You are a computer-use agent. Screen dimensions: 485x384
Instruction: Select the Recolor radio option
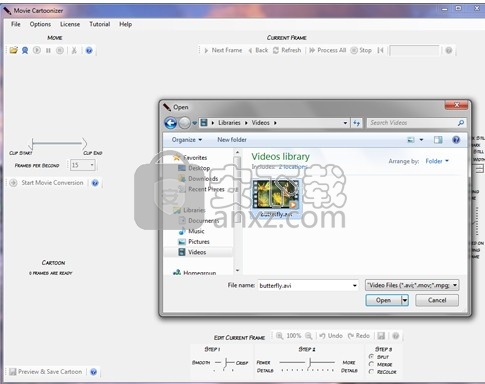371,372
